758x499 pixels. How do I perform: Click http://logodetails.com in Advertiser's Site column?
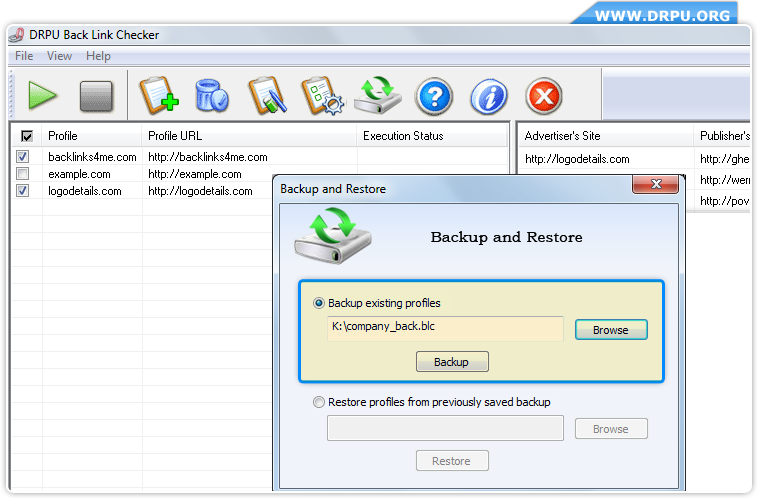coord(577,159)
